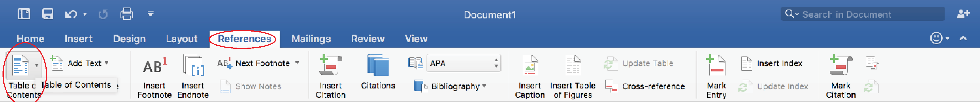Click the Cross-reference button
Viewport: 980px width, 102px height.
pyautogui.click(x=645, y=86)
